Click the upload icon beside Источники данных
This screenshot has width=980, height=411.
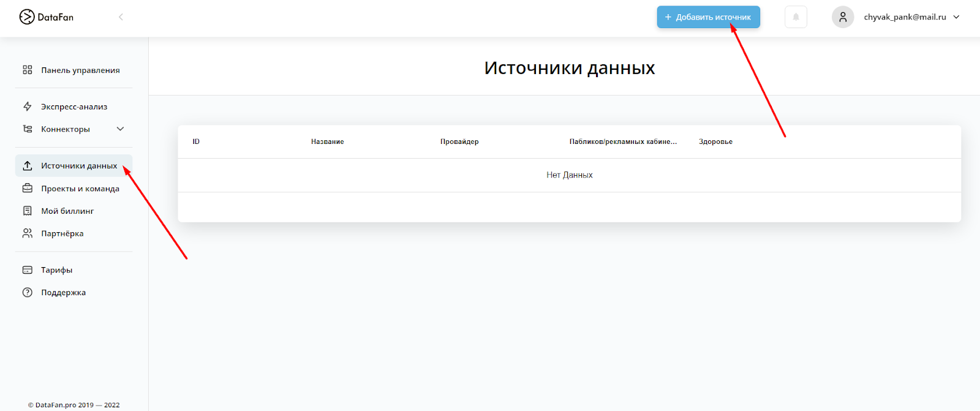click(28, 166)
